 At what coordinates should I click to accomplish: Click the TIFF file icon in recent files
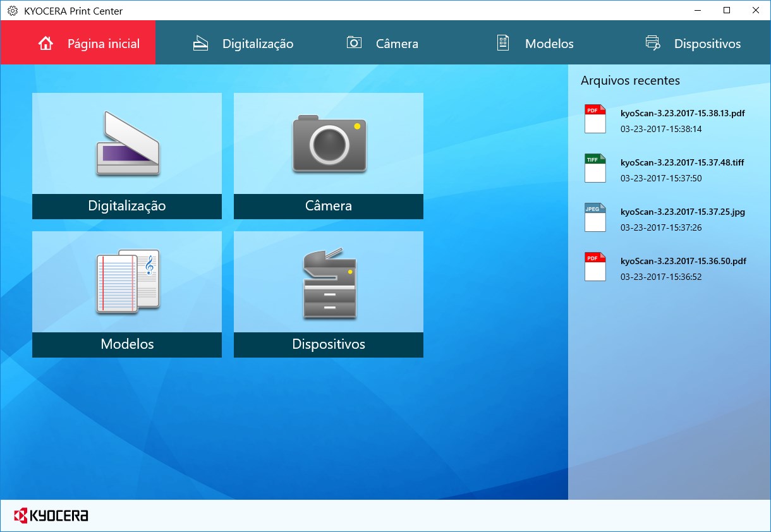click(595, 168)
